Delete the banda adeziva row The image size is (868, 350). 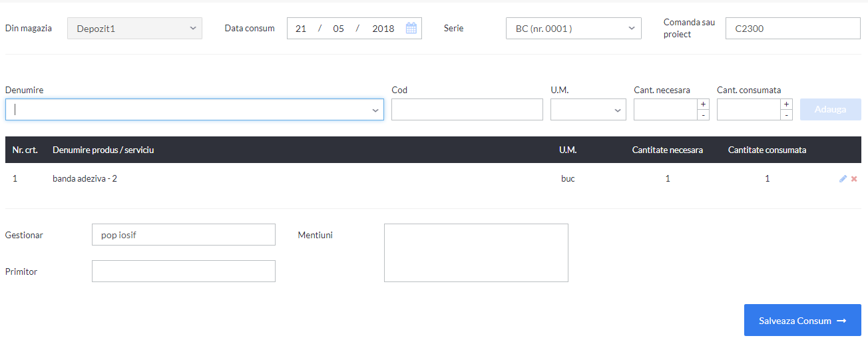click(x=854, y=178)
